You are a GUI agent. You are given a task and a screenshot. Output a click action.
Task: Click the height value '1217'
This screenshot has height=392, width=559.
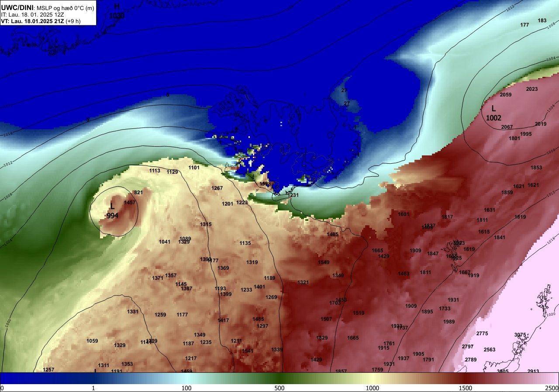tap(191, 358)
